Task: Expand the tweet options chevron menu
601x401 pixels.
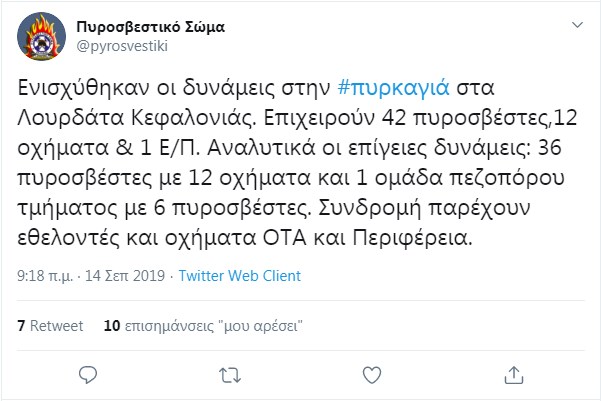Action: coord(577,25)
